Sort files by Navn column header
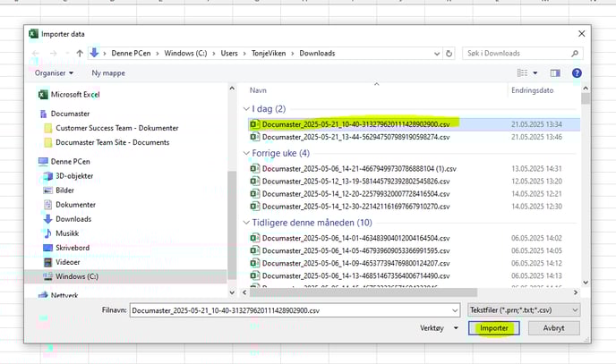The height and width of the screenshot is (364, 616). click(x=258, y=90)
